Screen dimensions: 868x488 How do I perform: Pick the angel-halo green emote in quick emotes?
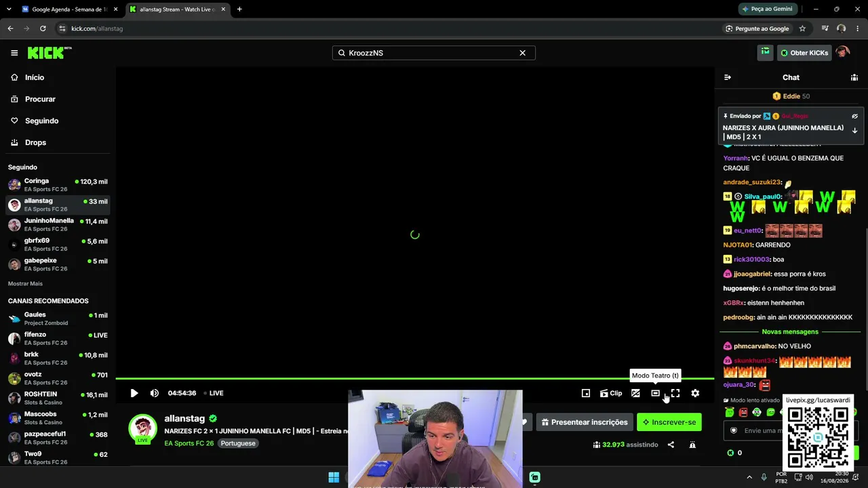[730, 412]
